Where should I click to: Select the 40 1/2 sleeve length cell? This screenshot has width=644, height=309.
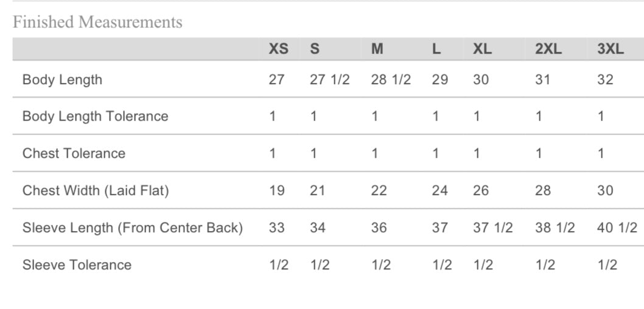617,228
